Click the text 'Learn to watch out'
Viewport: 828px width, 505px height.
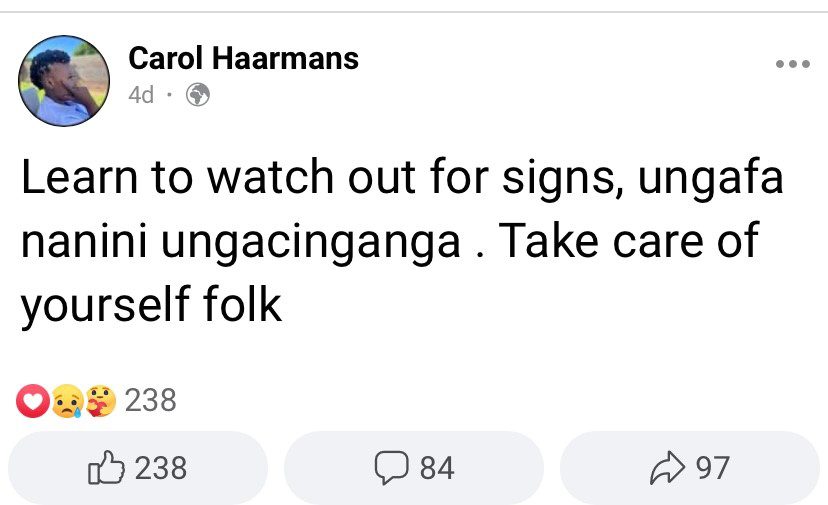(163, 178)
